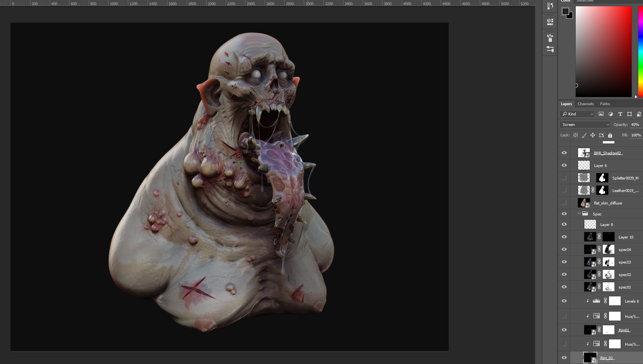Hide the spec02 layer

pos(564,274)
